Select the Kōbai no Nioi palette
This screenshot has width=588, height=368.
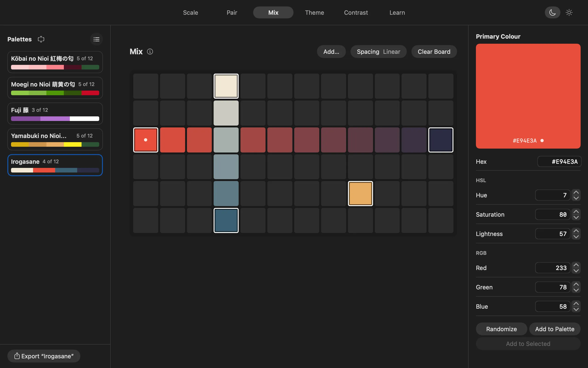[x=55, y=62]
